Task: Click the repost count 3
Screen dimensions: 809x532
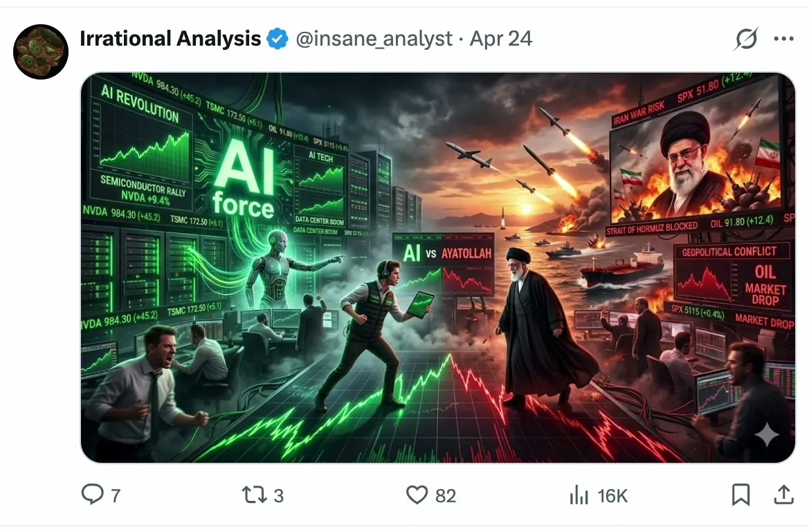Action: pyautogui.click(x=279, y=496)
